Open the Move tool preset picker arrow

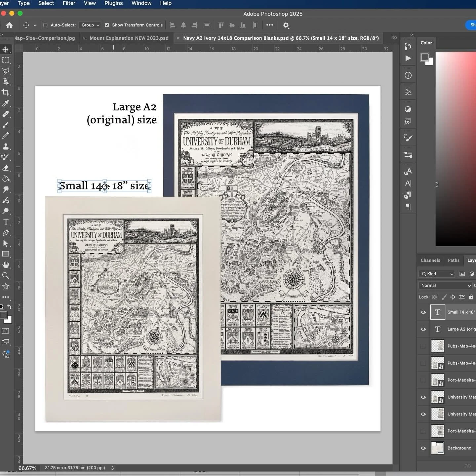tap(35, 25)
